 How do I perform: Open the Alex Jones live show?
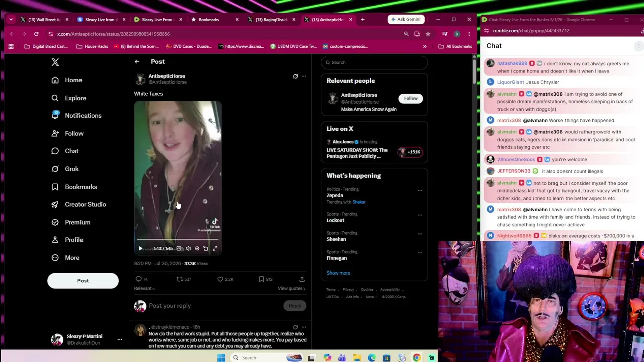point(374,150)
